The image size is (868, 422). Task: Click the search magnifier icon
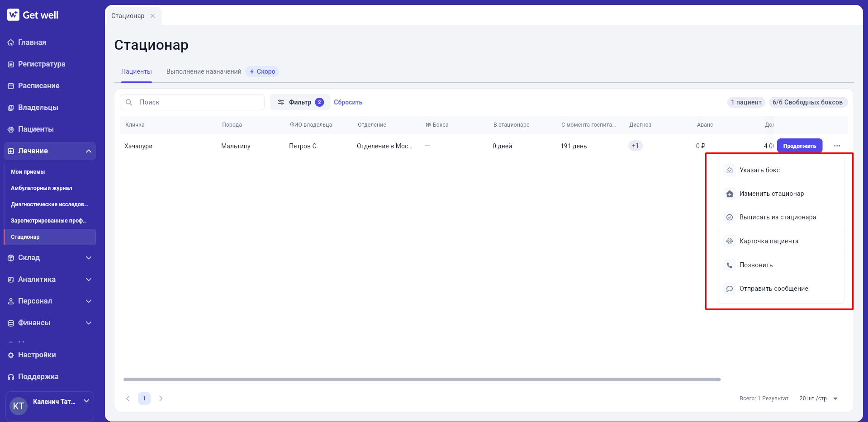click(x=129, y=102)
